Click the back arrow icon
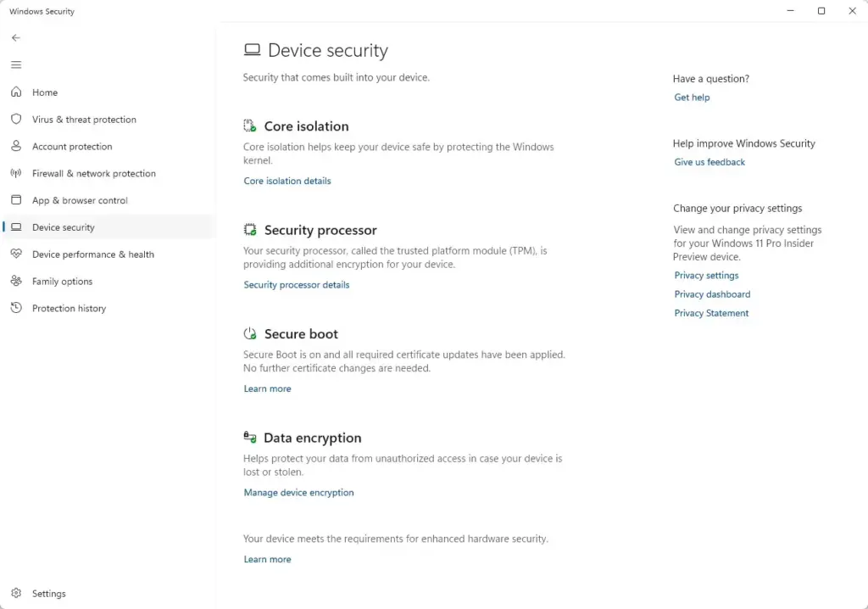This screenshot has height=609, width=868. coord(16,37)
